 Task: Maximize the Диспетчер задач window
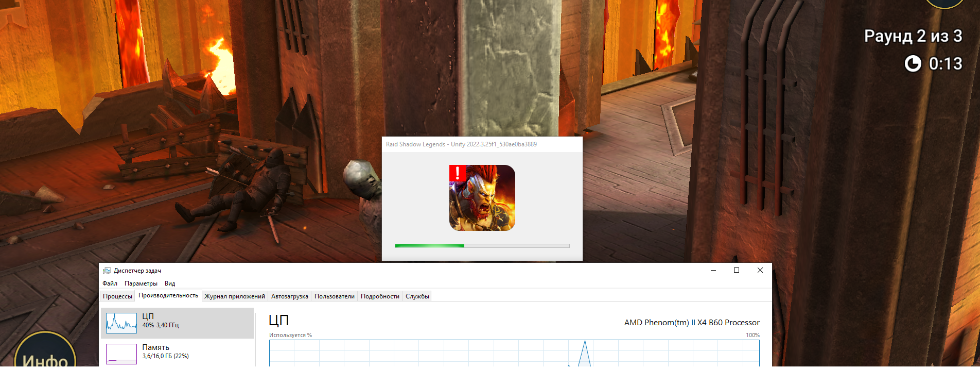click(x=737, y=270)
